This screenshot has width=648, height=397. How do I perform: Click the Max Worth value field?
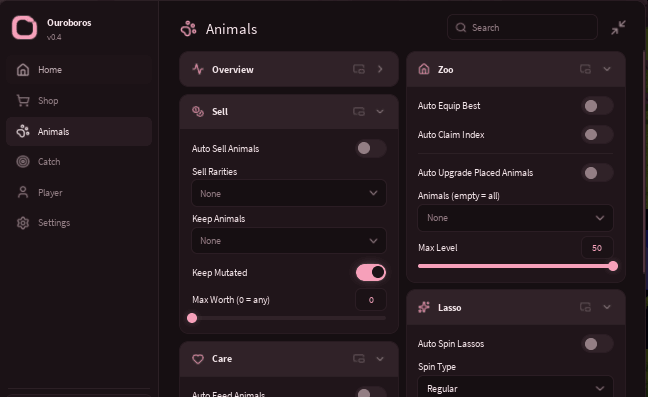[x=371, y=300]
